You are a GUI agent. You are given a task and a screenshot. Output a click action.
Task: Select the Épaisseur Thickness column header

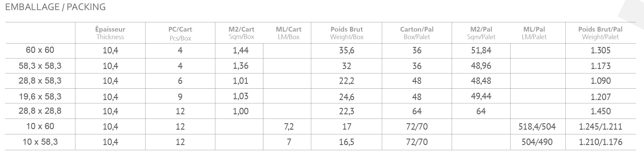coord(110,33)
